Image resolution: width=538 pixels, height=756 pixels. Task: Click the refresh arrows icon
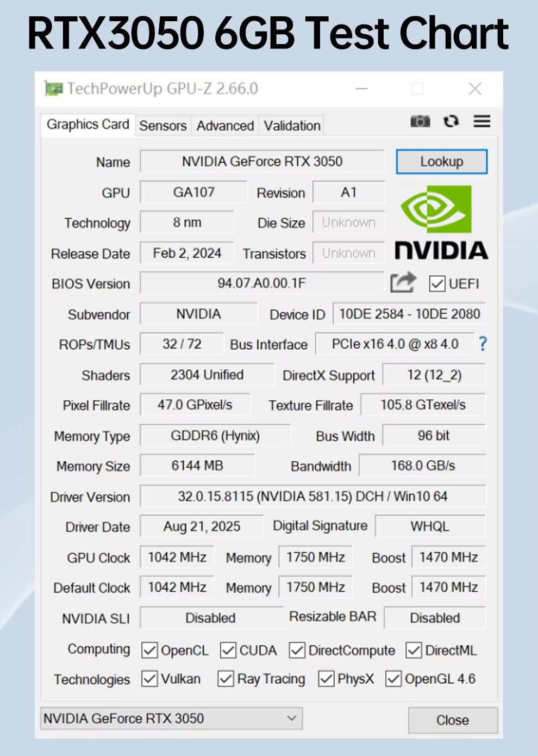[451, 121]
